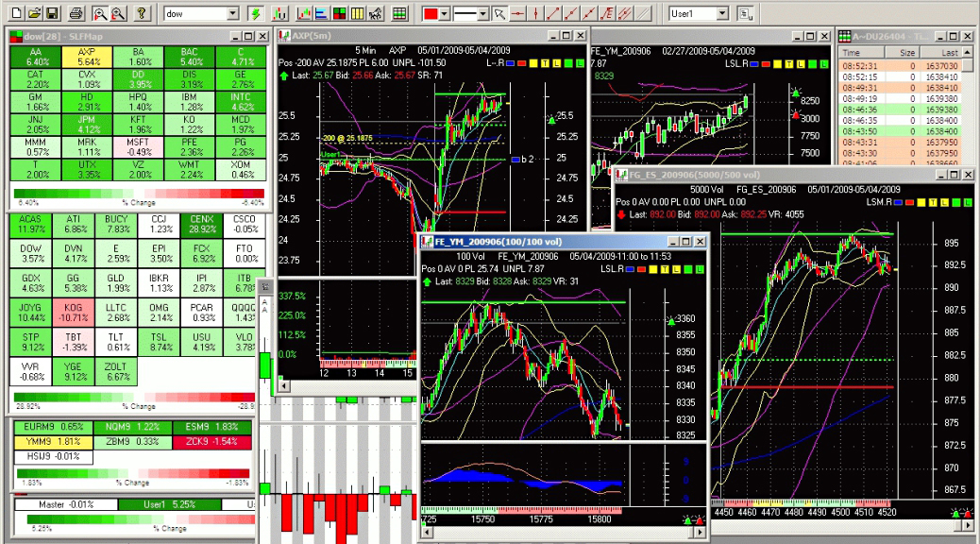
Task: Click the FE_YM 100 Vol chart's left scroll arrow
Action: tap(428, 533)
